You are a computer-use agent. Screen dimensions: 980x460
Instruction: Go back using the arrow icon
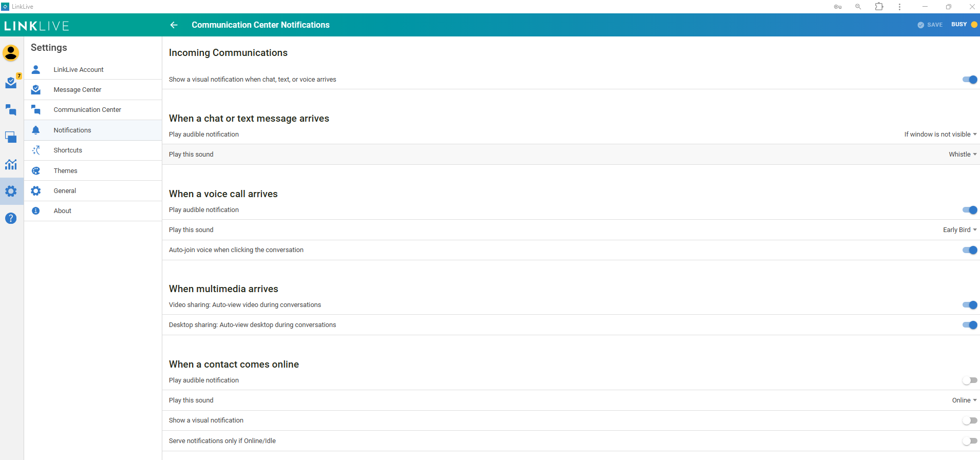click(174, 25)
